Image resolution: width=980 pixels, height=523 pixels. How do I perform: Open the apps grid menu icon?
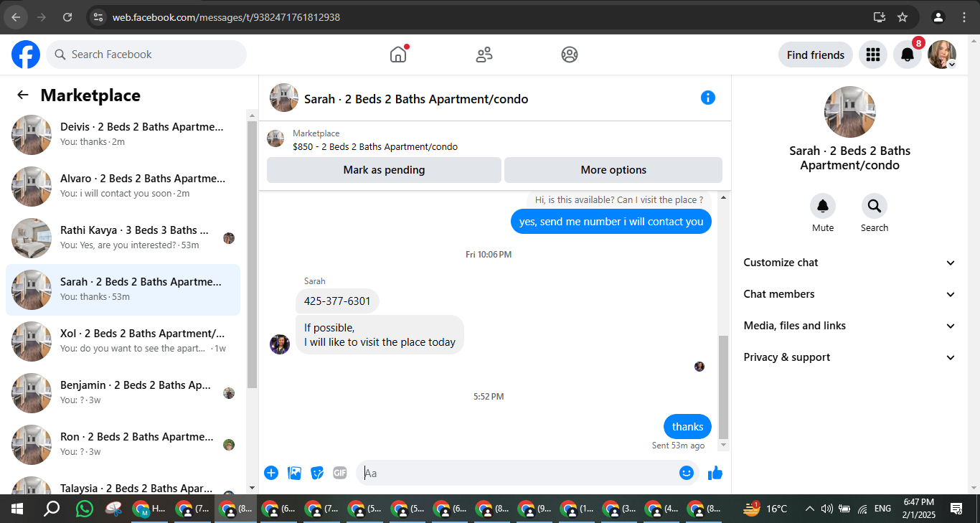873,55
